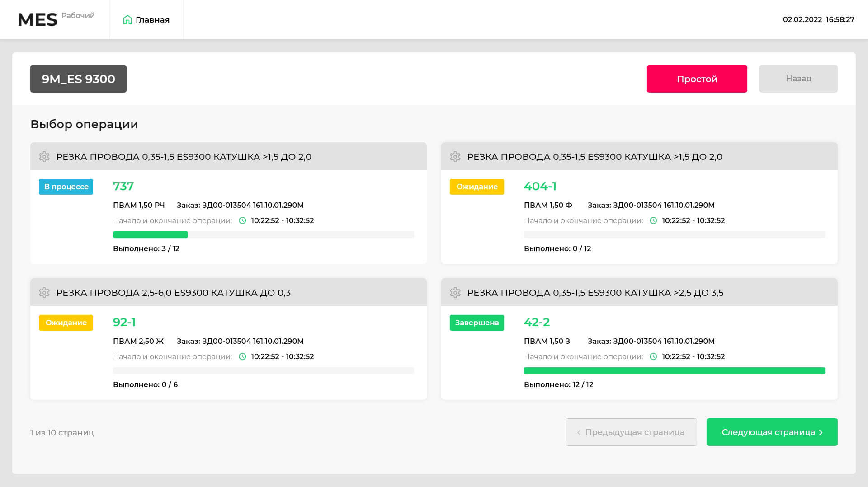Viewport: 868px width, 487px height.
Task: Click the clock icon in the 404-1 card
Action: coord(653,220)
